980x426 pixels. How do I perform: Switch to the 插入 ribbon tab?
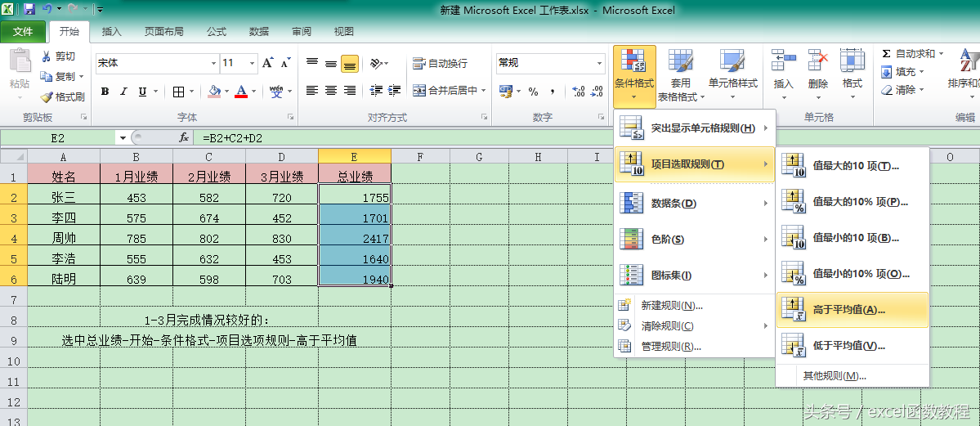click(111, 31)
